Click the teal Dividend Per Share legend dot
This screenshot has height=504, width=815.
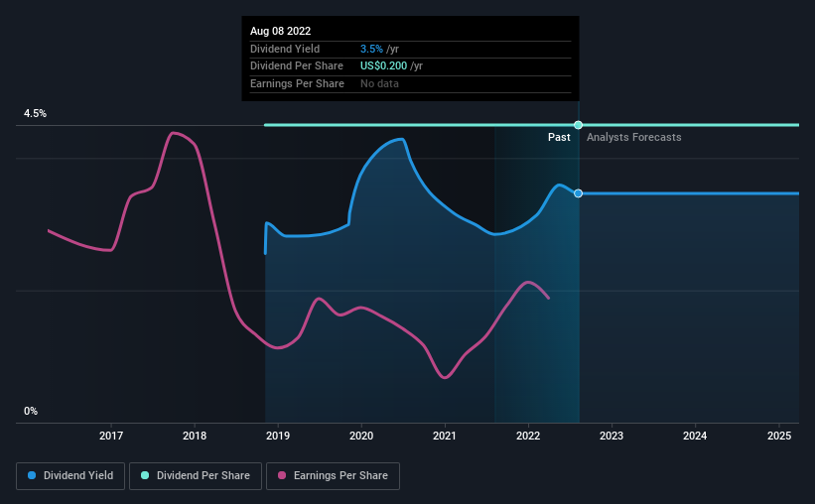click(x=145, y=475)
